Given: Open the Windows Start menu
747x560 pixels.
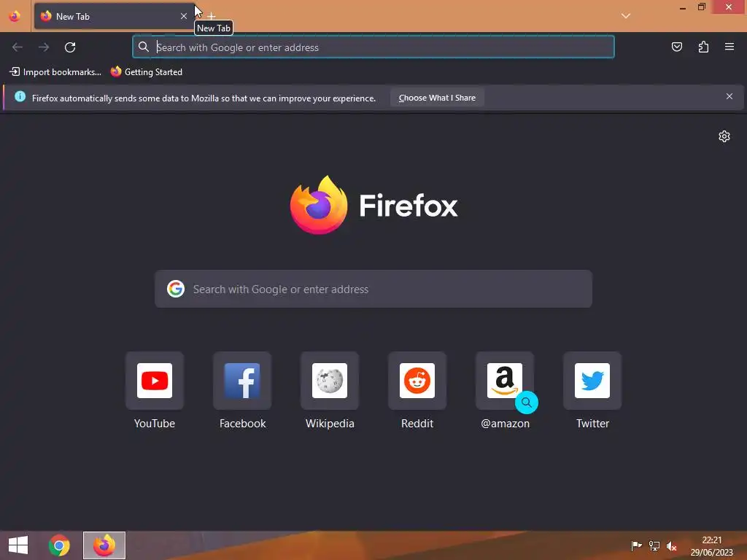Looking at the screenshot, I should point(18,545).
